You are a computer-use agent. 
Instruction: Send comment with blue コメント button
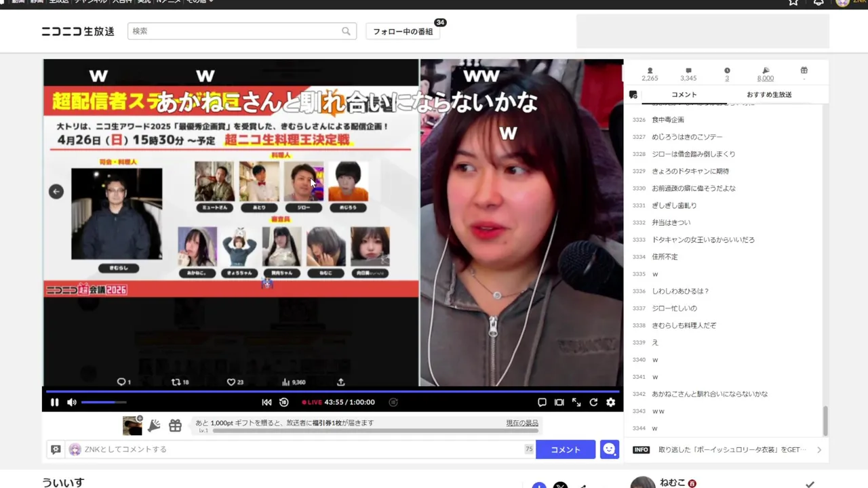(566, 449)
